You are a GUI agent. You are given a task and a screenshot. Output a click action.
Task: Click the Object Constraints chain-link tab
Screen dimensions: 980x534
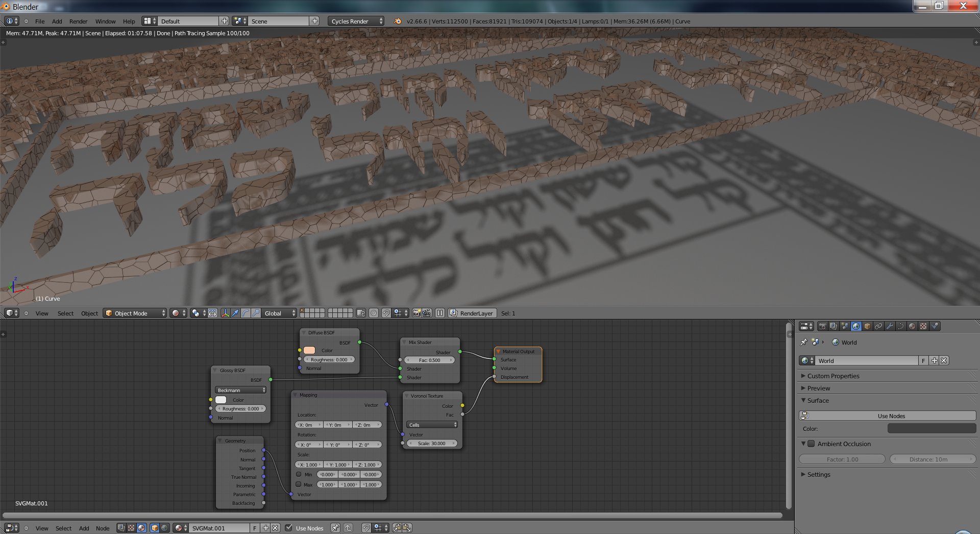click(878, 326)
